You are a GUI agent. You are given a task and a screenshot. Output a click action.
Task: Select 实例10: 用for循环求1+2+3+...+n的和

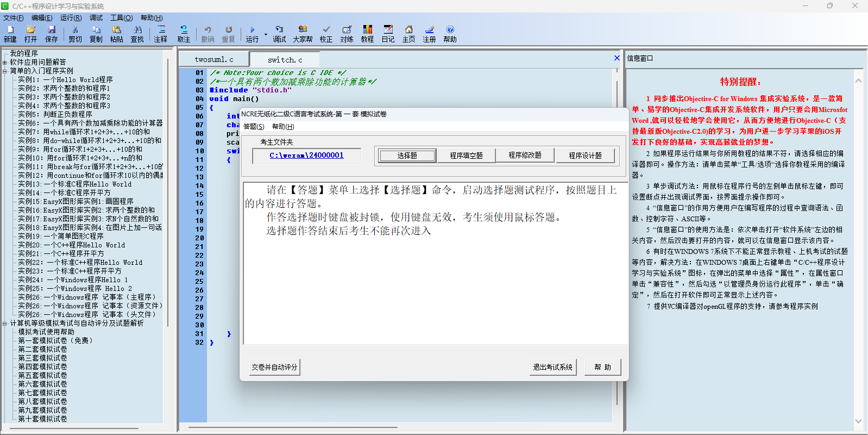(80, 158)
